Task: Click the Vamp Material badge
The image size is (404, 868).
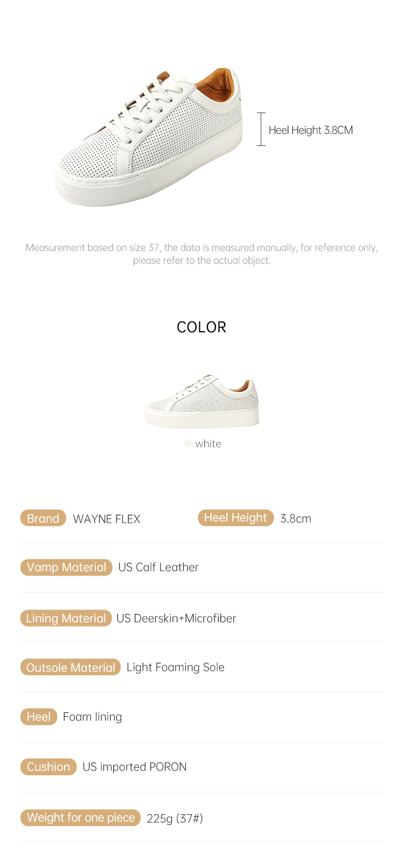Action: [x=66, y=568]
